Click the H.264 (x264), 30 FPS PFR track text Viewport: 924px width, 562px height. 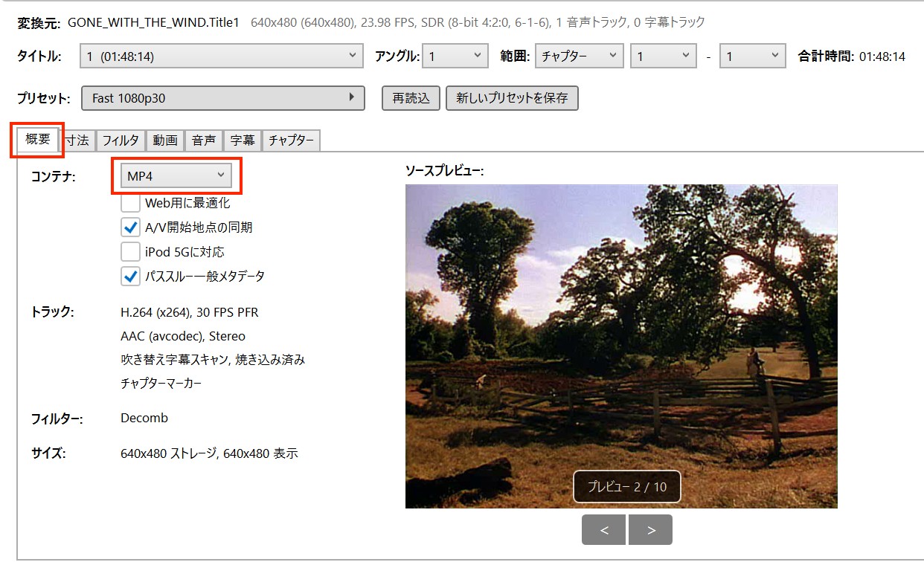(x=190, y=312)
